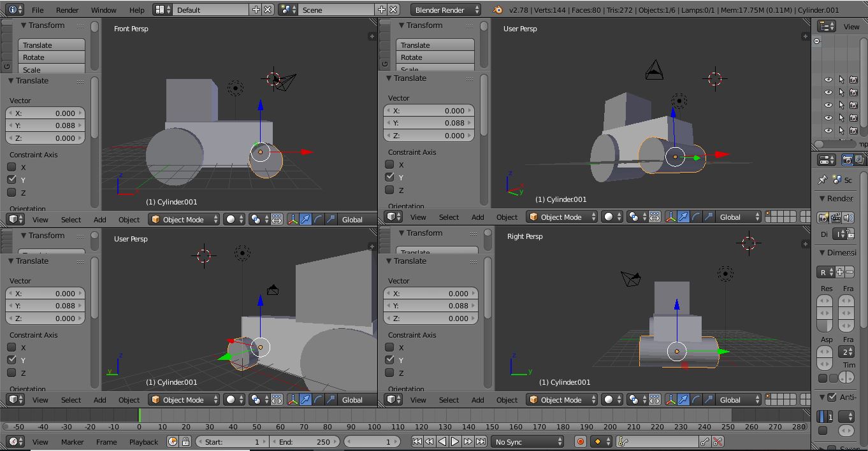Click the Blender logo in info header
This screenshot has width=868, height=451.
pos(498,10)
